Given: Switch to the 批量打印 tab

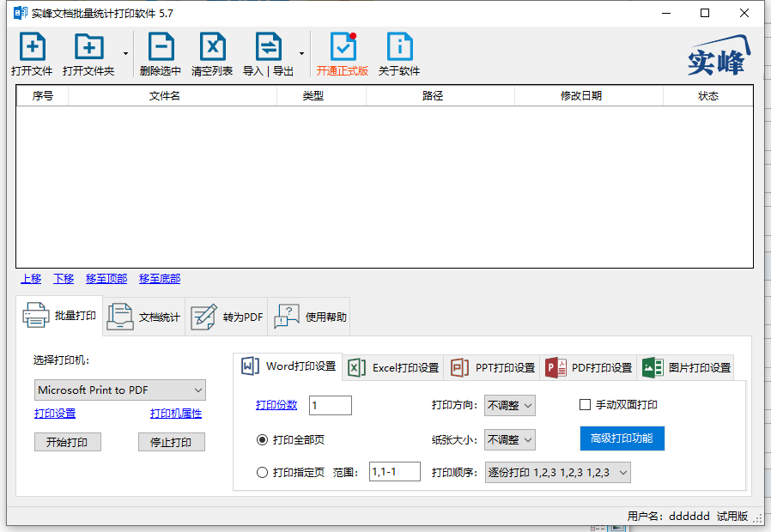Looking at the screenshot, I should point(59,316).
